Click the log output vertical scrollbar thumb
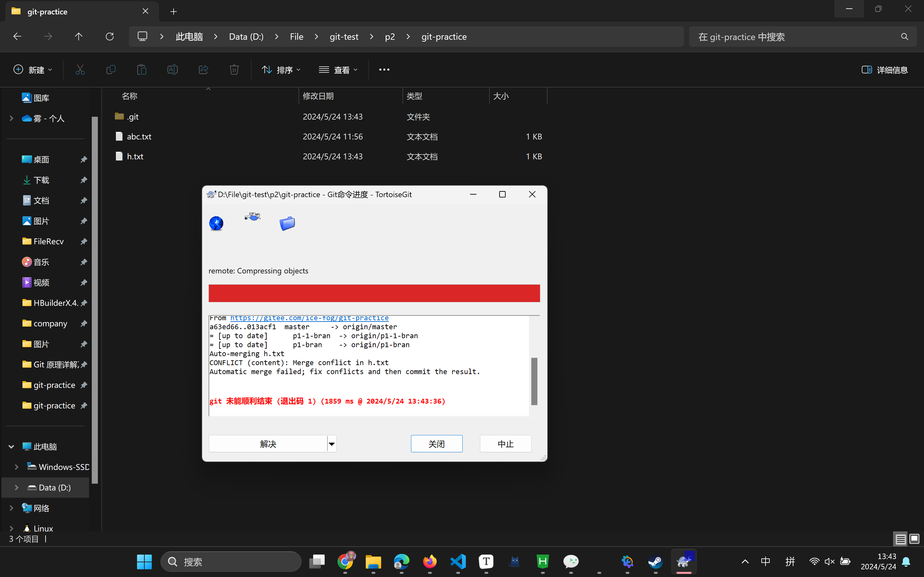Image resolution: width=924 pixels, height=577 pixels. [x=534, y=381]
